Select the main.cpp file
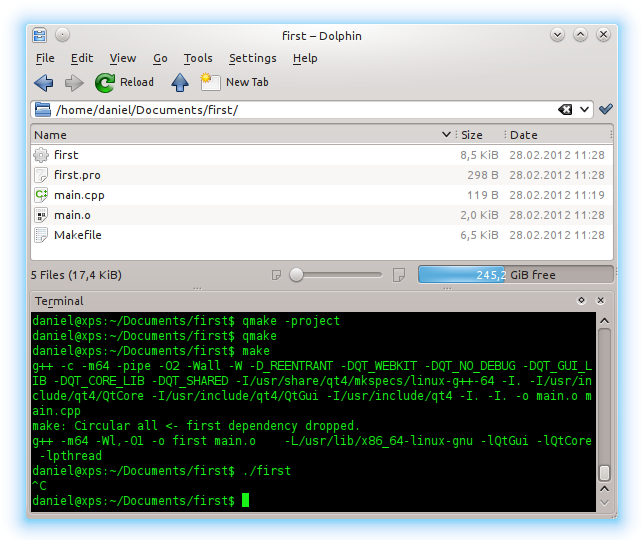The width and height of the screenshot is (643, 540). (x=79, y=195)
